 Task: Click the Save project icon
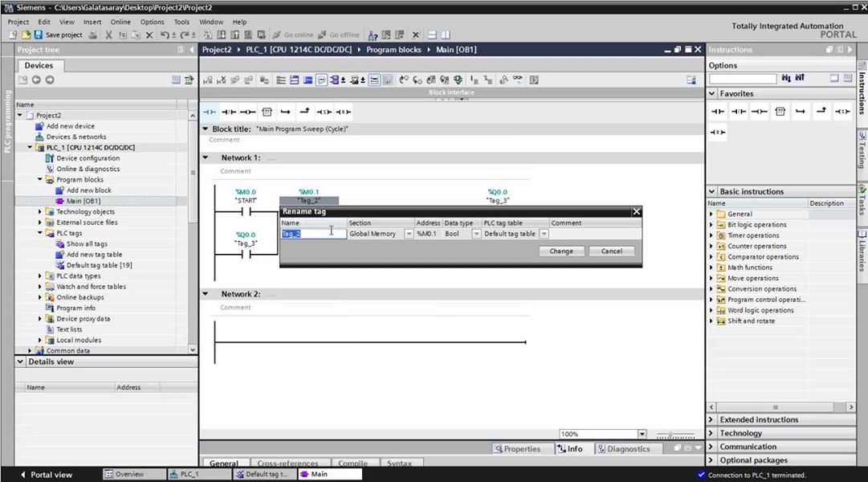(39, 35)
